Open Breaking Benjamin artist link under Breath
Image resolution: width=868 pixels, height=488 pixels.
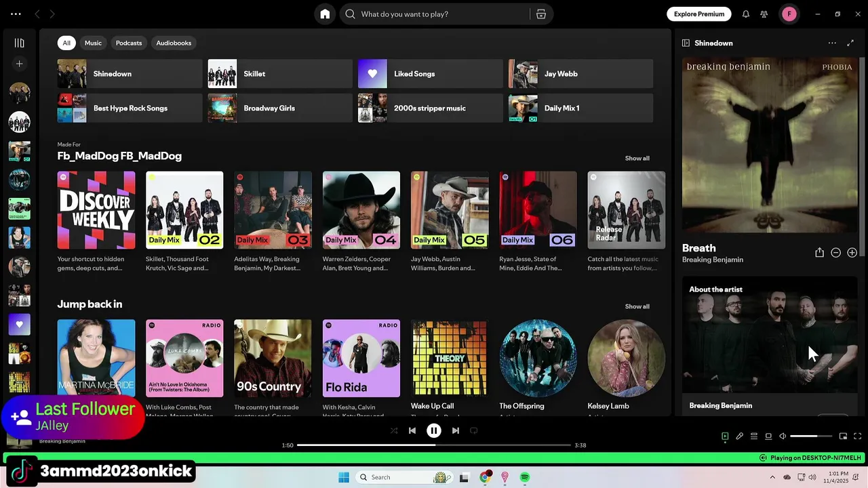click(x=713, y=260)
